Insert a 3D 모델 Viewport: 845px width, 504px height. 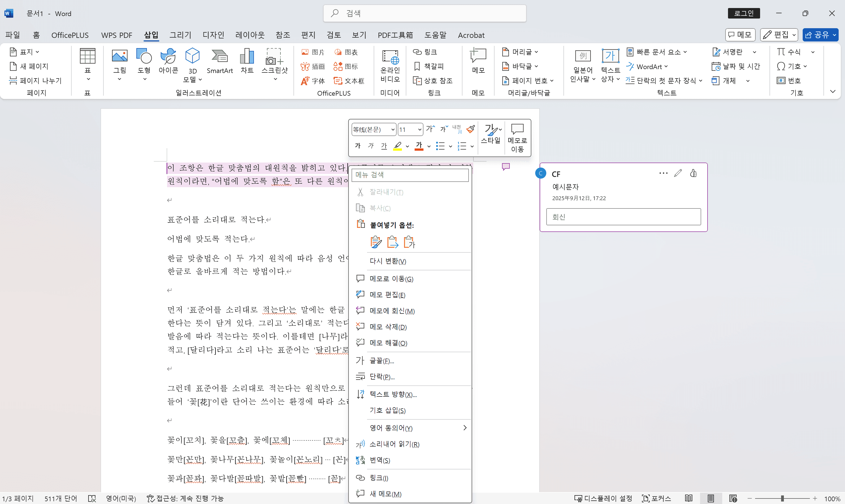coord(192,64)
